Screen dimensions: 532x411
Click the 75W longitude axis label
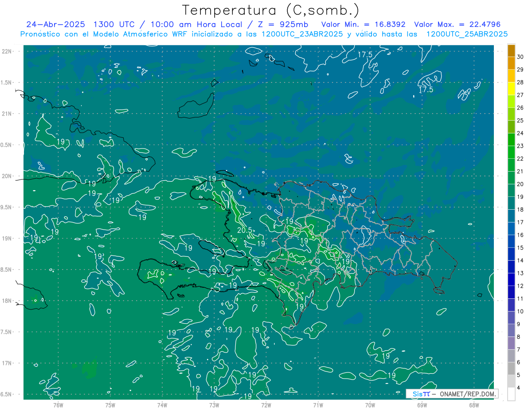coord(110,405)
